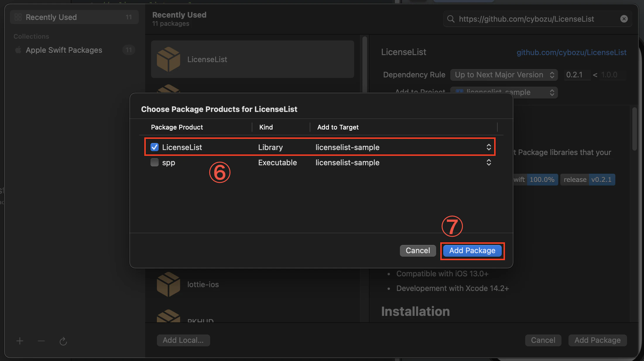
Task: Click the Apple logo icon beside Apple Swift Packages
Action: [x=18, y=50]
